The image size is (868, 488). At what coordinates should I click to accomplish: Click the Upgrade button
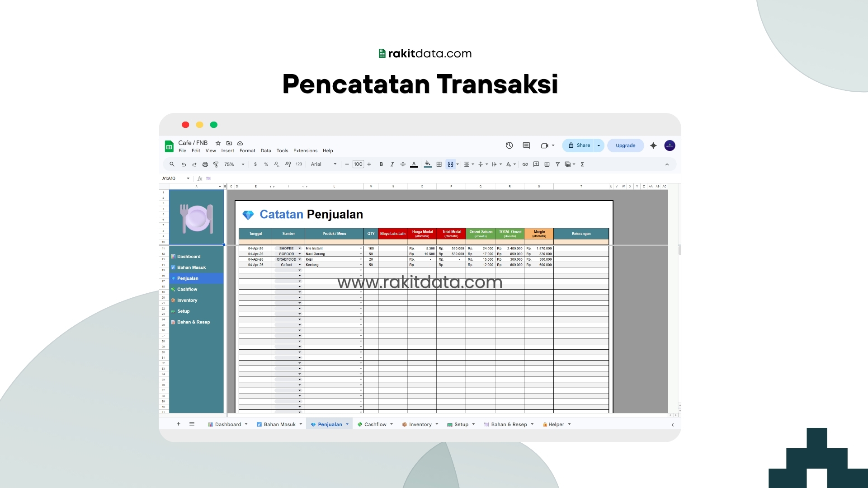[x=625, y=145]
